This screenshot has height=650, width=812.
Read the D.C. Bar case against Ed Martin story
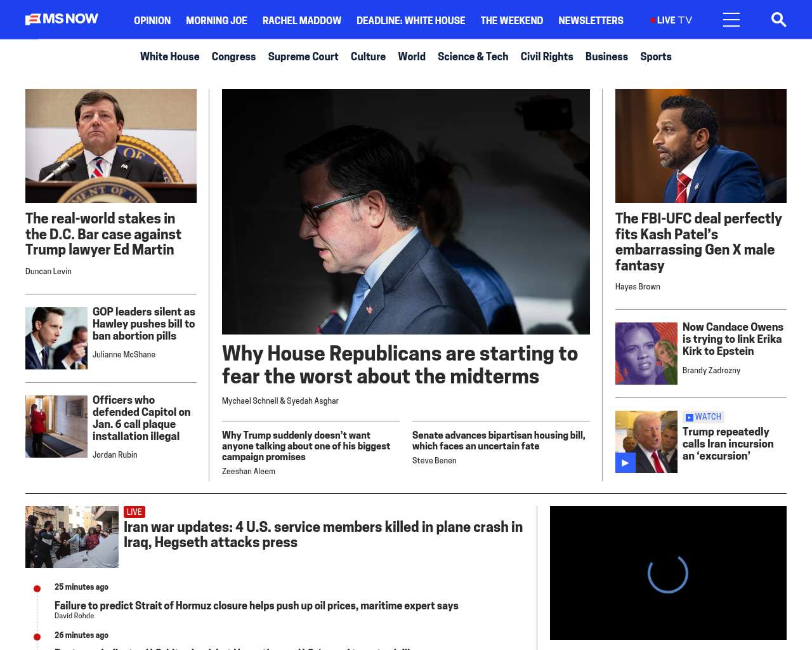(103, 234)
